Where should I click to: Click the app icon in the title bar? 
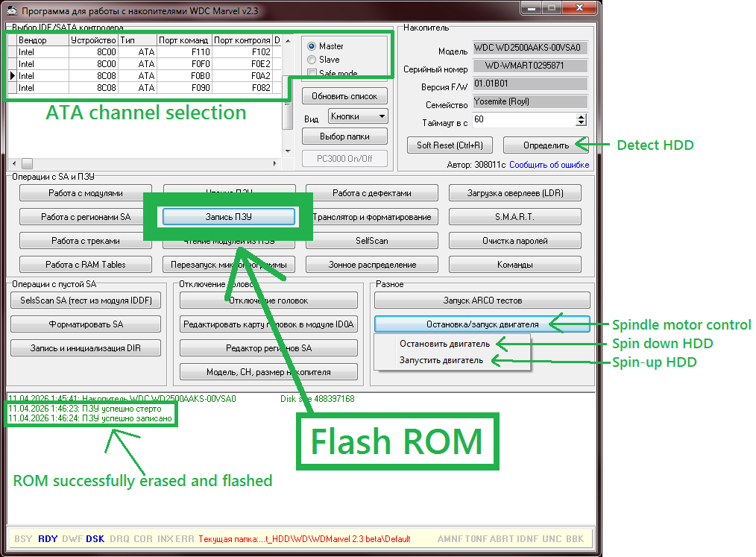coord(12,10)
